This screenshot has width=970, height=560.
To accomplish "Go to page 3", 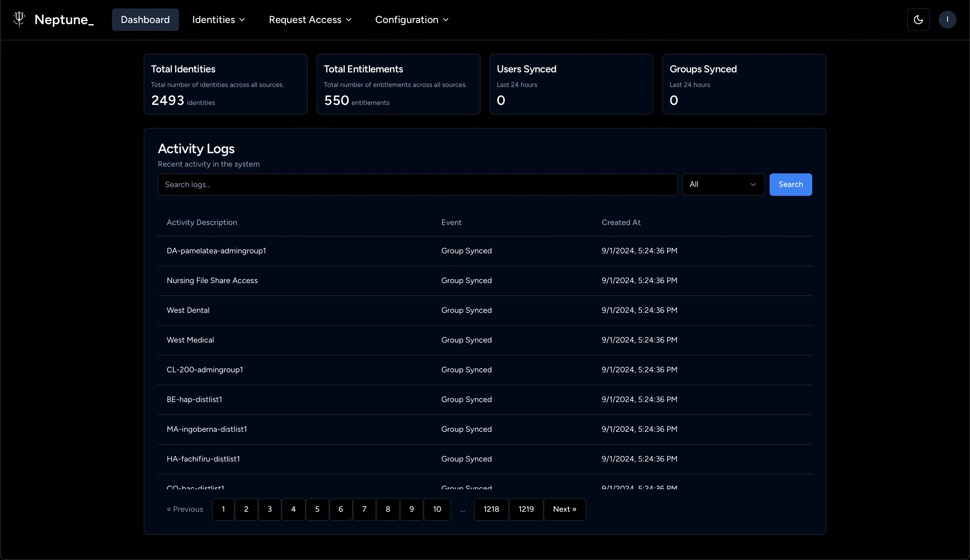I will 270,509.
